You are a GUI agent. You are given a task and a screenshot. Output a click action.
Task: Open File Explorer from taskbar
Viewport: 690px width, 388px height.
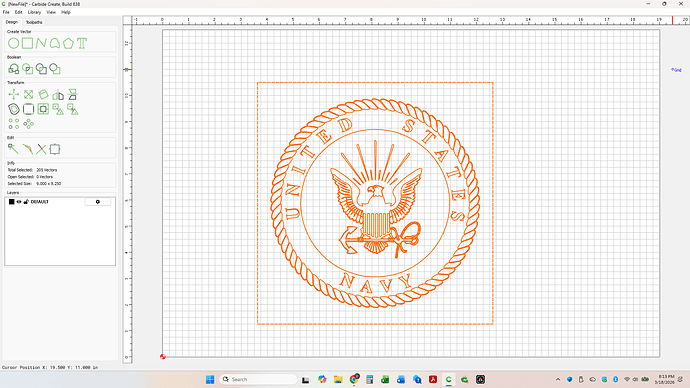(338, 379)
